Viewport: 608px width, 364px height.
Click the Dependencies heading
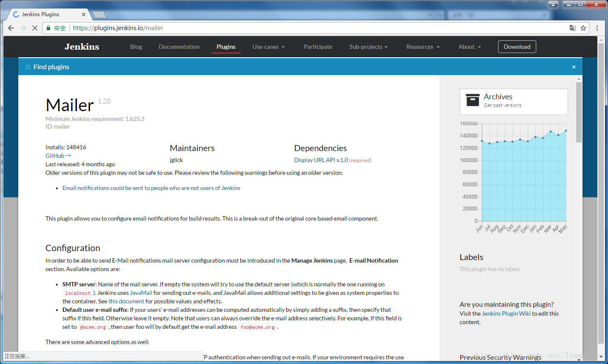321,148
